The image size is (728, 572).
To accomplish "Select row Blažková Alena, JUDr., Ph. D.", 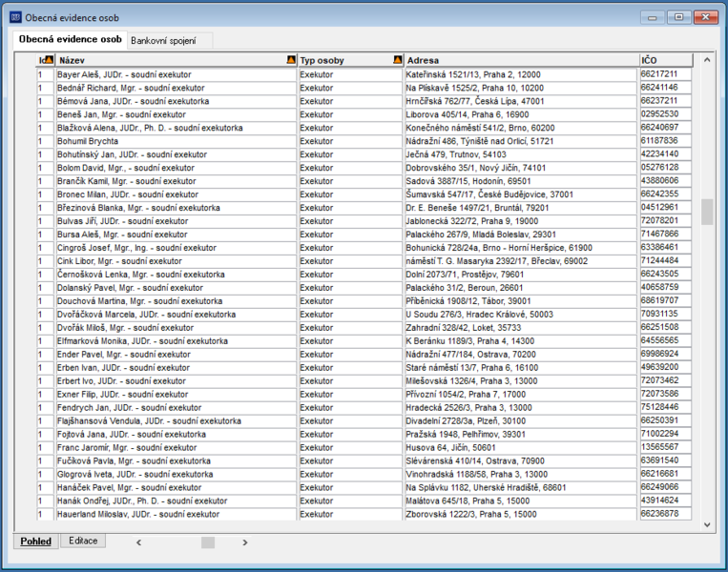I will click(364, 128).
